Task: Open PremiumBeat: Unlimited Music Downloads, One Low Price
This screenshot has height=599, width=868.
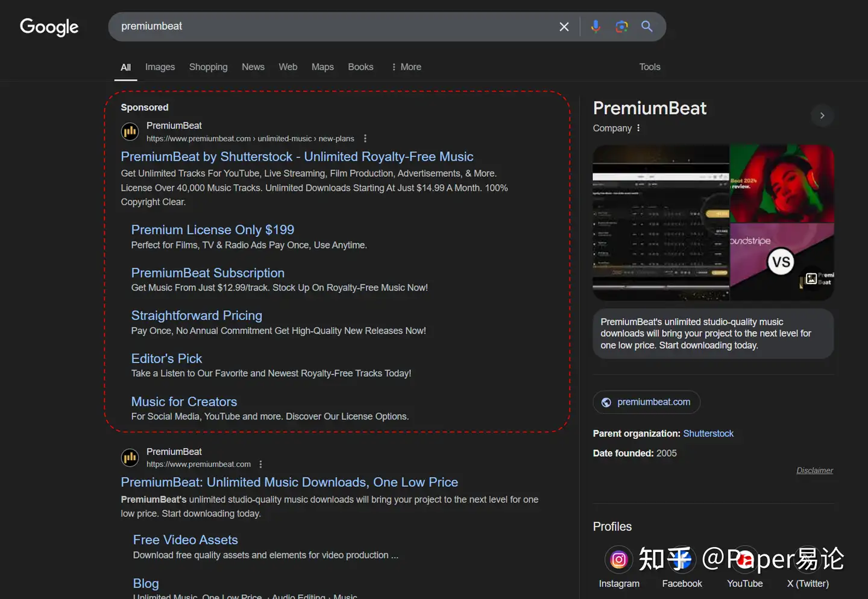Action: pyautogui.click(x=289, y=483)
